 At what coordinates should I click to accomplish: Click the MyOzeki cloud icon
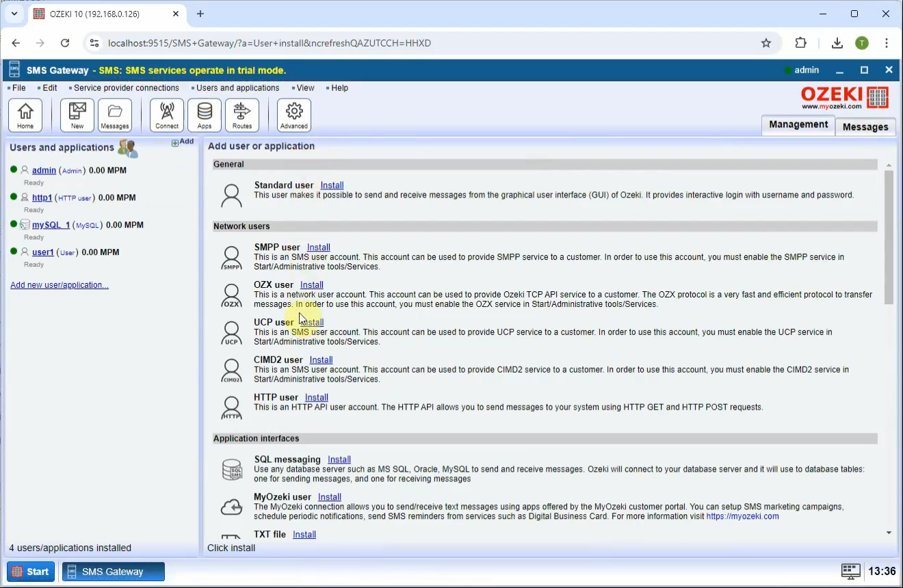pyautogui.click(x=231, y=507)
